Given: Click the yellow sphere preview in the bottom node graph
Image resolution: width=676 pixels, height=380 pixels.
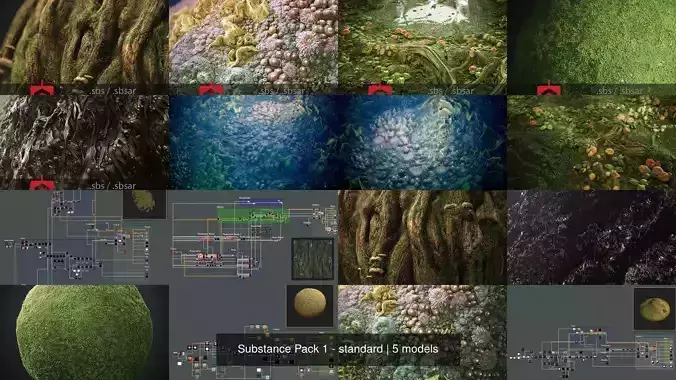Looking at the screenshot, I should coord(310,305).
